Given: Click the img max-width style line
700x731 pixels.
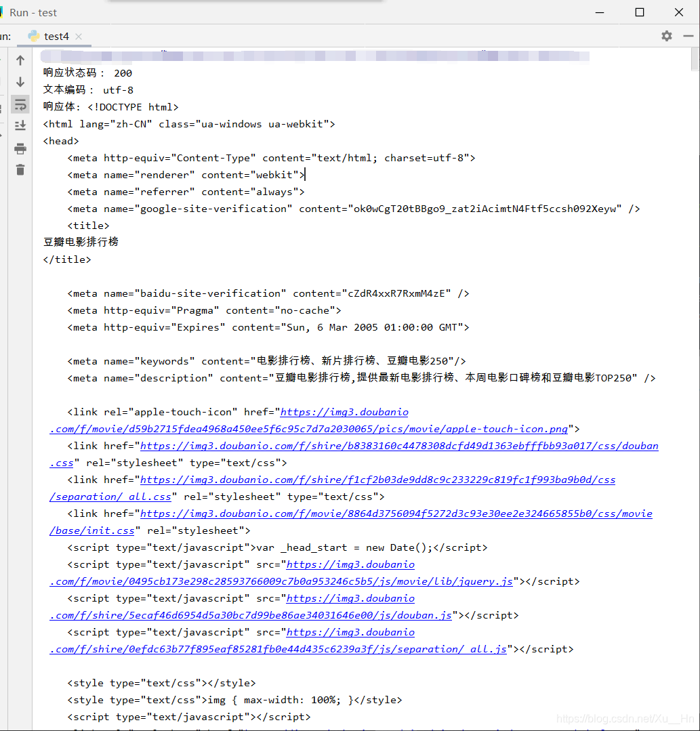Looking at the screenshot, I should [x=234, y=701].
